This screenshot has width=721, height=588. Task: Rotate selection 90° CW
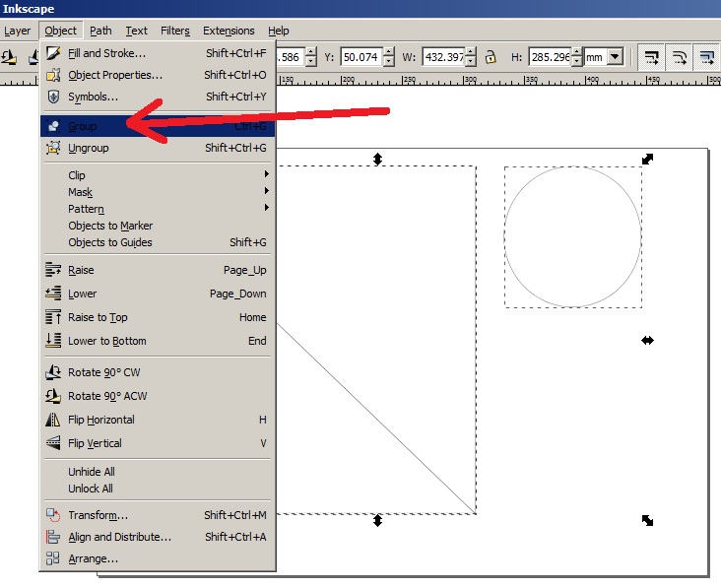click(x=158, y=372)
